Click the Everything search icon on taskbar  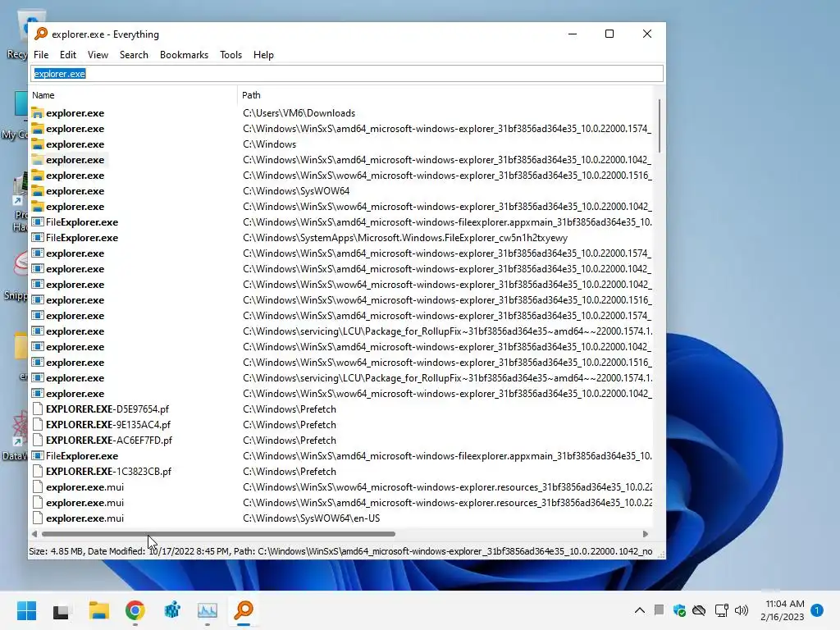tap(244, 610)
